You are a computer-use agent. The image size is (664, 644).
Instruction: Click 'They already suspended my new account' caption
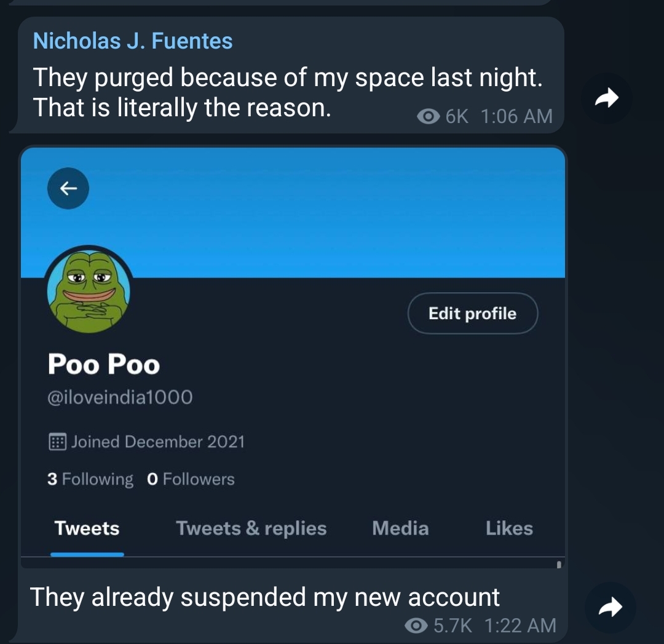(x=265, y=597)
